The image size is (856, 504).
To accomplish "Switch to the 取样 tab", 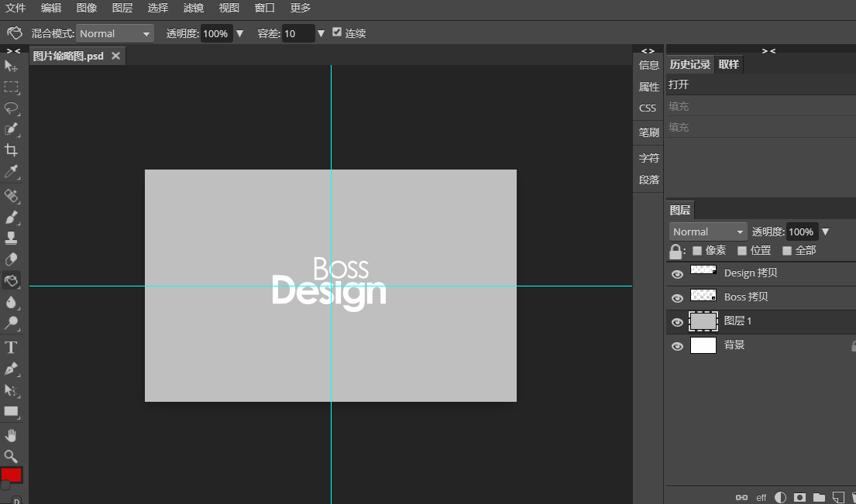I will click(x=729, y=65).
